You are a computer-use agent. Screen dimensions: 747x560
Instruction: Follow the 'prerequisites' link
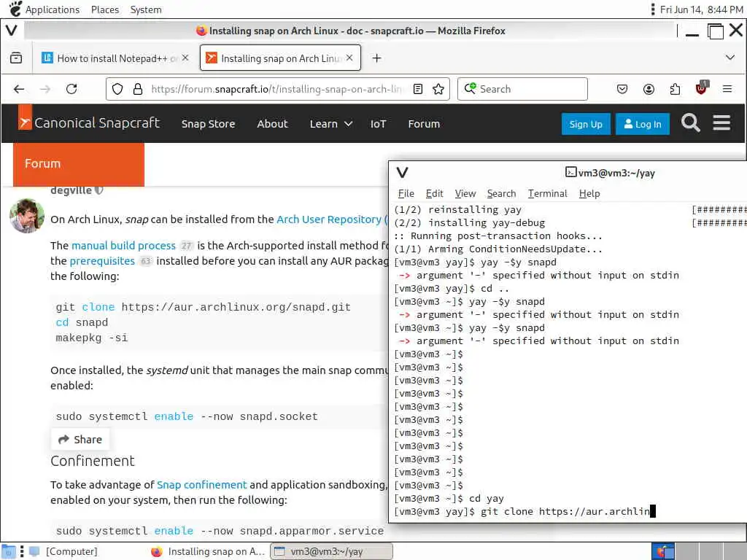tap(102, 260)
